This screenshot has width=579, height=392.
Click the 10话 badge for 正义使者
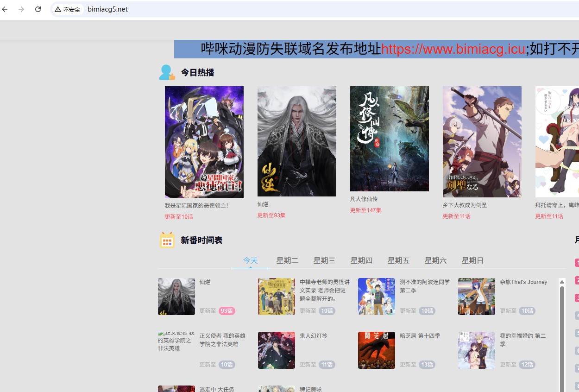tap(227, 365)
